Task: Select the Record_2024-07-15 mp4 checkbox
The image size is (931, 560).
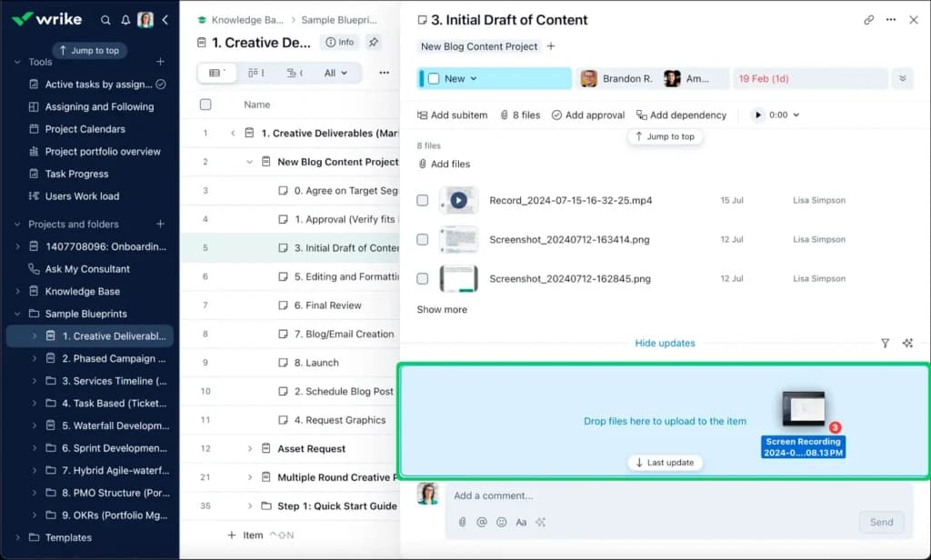Action: 422,200
